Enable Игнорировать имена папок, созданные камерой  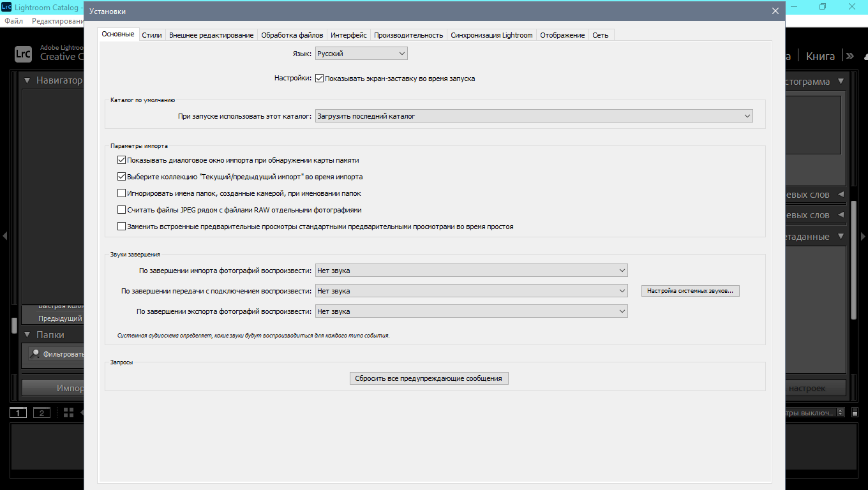(x=122, y=193)
